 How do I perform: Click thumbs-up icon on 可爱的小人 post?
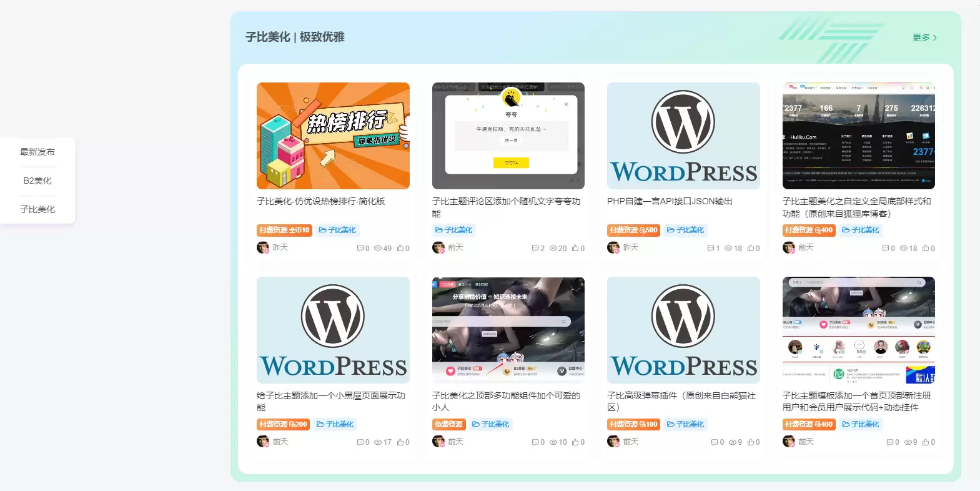coord(576,442)
